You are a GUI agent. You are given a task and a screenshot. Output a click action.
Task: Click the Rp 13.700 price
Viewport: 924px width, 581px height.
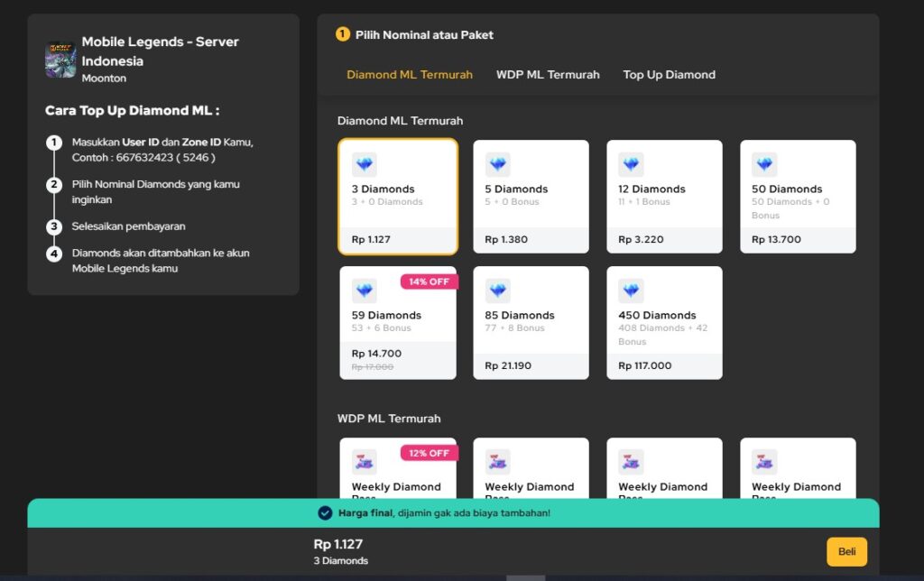point(776,239)
